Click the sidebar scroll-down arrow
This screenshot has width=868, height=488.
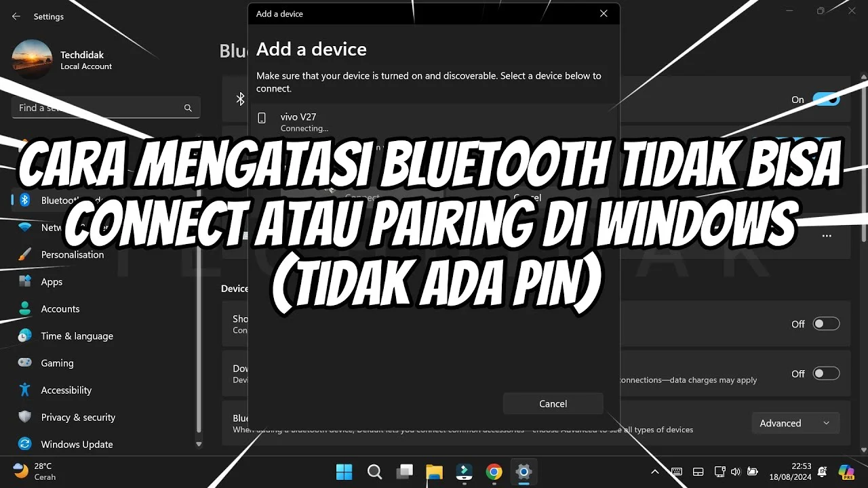(199, 445)
